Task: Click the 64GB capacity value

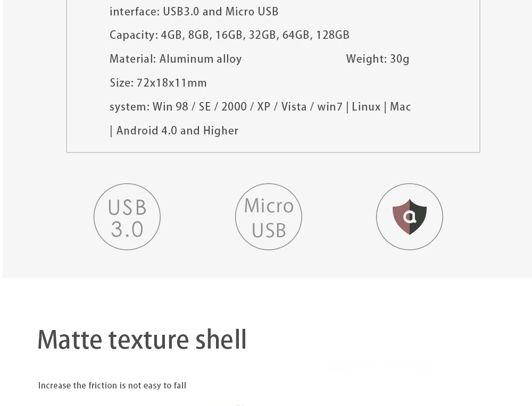Action: point(296,36)
